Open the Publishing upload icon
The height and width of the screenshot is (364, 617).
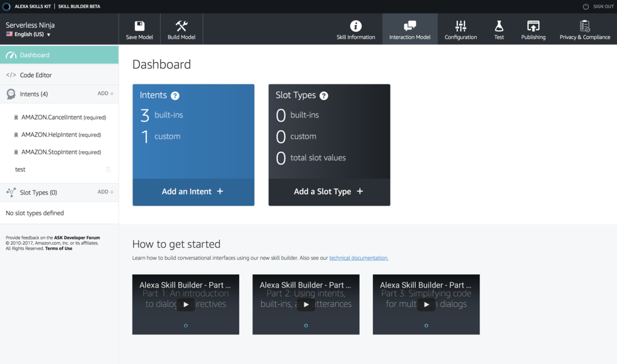click(x=533, y=26)
